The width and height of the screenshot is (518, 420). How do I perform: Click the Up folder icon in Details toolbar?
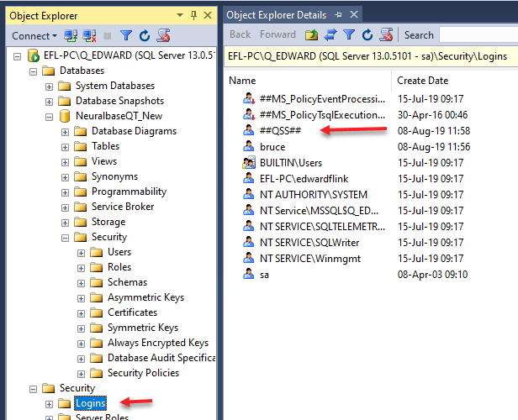311,34
